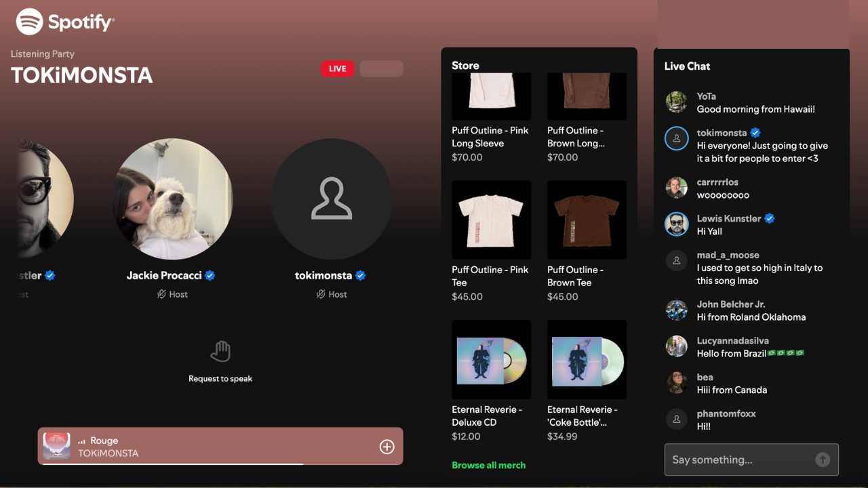Focus the Say something chat input

[751, 460]
